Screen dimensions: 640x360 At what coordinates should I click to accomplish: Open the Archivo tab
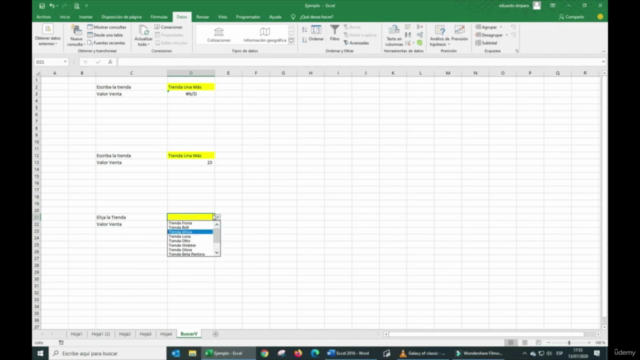tap(43, 17)
